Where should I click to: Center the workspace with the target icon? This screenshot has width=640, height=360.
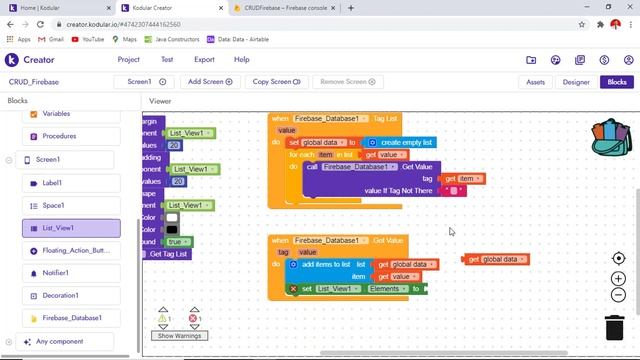click(x=618, y=258)
